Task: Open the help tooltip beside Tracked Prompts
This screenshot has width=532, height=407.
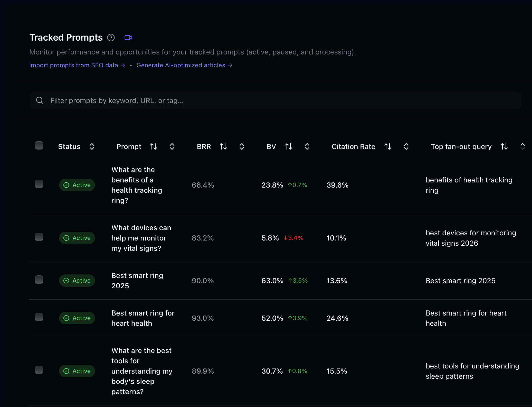Action: (111, 38)
